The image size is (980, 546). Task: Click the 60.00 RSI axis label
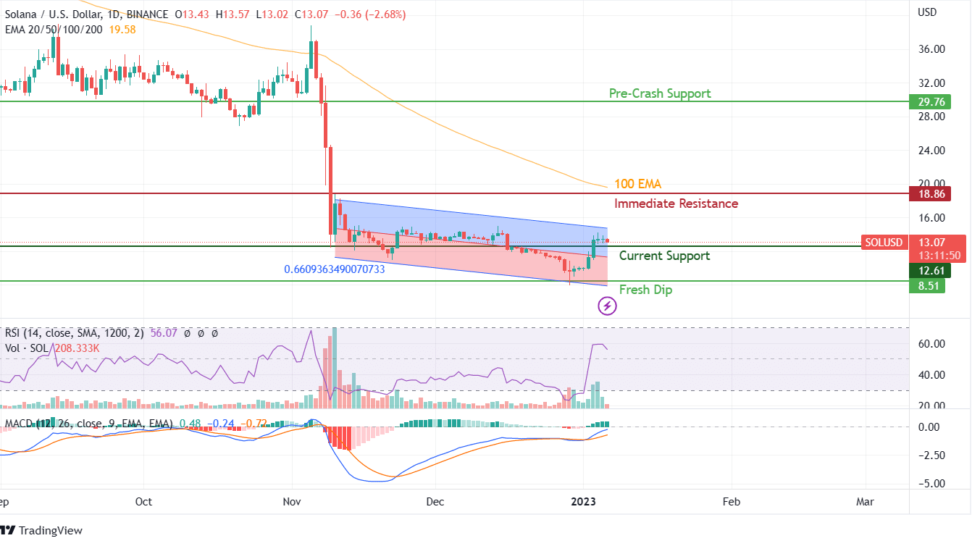tap(931, 343)
